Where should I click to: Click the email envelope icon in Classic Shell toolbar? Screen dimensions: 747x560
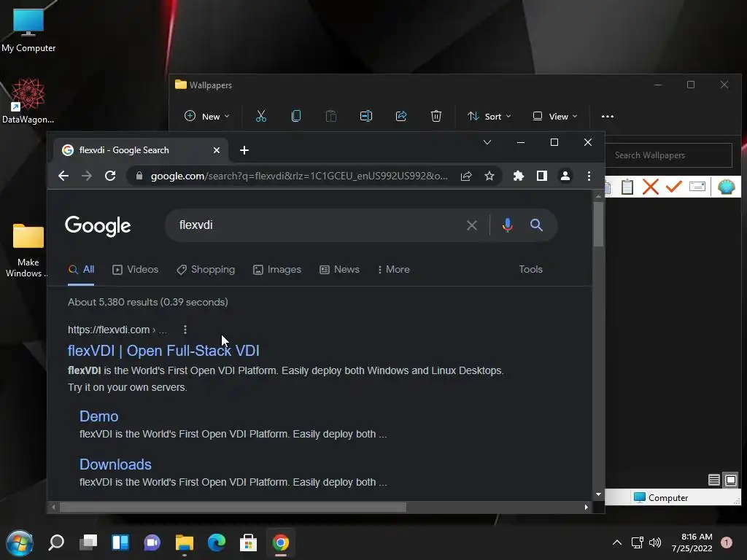(x=697, y=186)
